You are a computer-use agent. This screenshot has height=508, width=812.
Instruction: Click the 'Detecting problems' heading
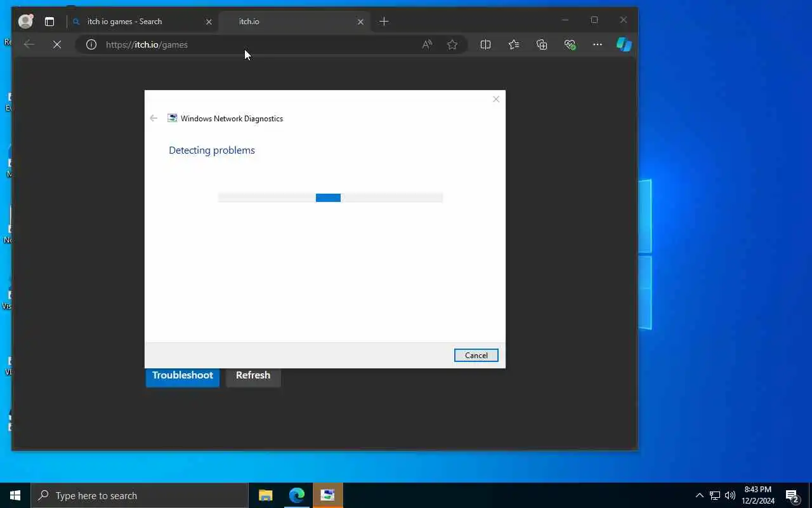tap(212, 150)
